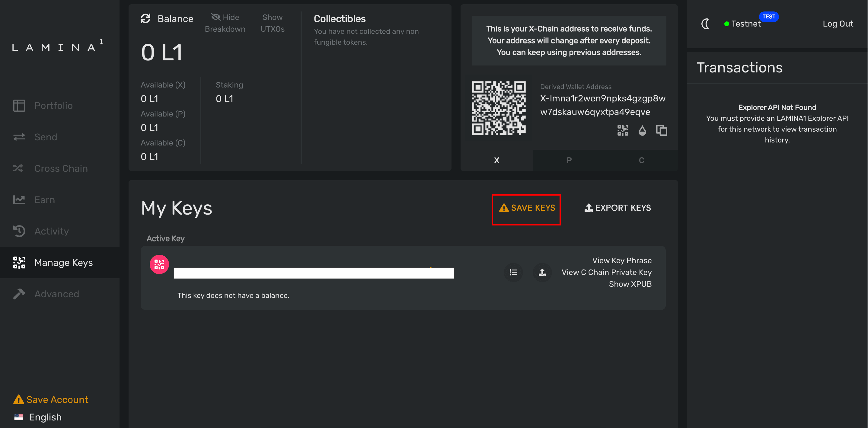This screenshot has width=868, height=428.
Task: Click the Available (X) label
Action: (163, 85)
